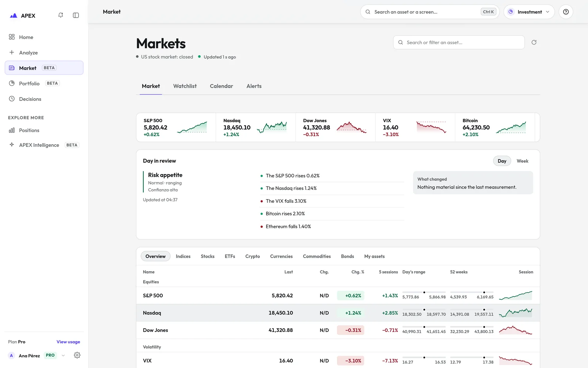Select Day view in Day in review
The width and height of the screenshot is (588, 368).
click(502, 161)
